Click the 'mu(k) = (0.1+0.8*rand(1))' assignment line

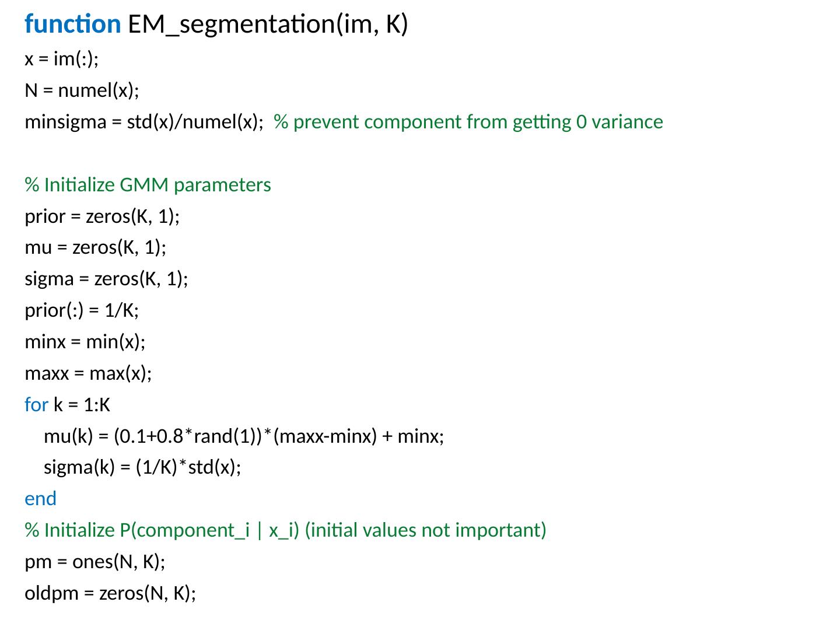tap(244, 436)
